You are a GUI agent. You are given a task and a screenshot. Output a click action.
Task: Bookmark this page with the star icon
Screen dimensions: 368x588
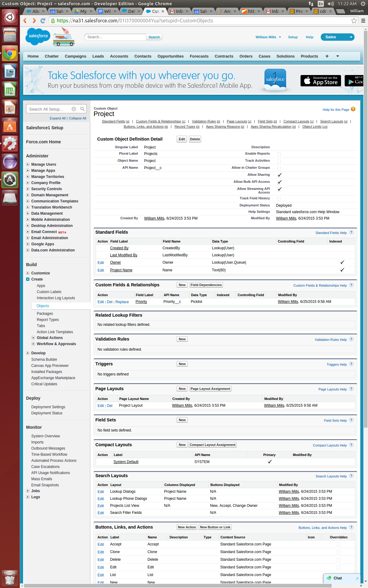tap(354, 21)
